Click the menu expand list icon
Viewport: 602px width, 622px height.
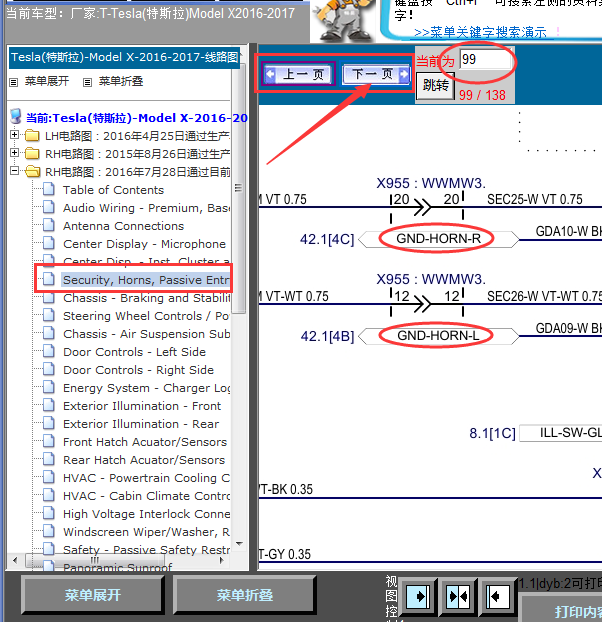pyautogui.click(x=13, y=83)
